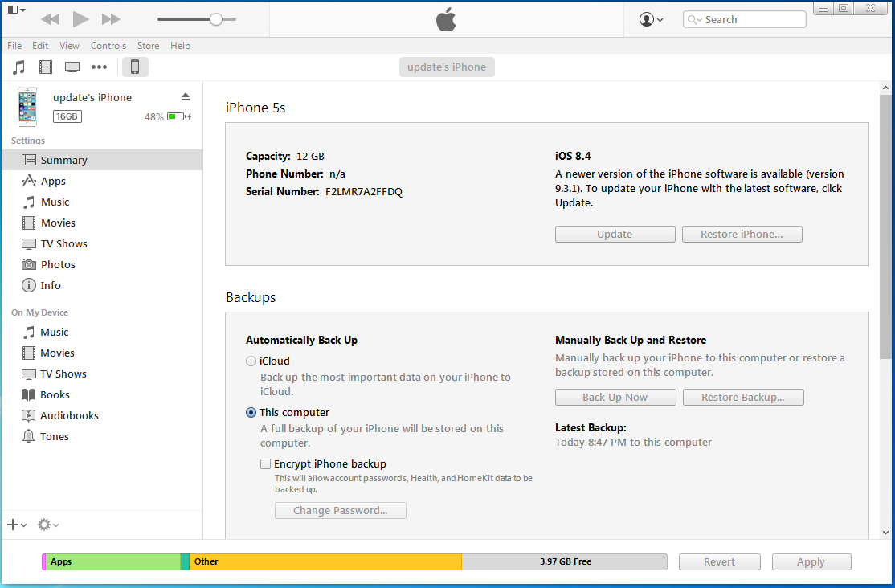Click the battery level indicator icon
This screenshot has width=895, height=588.
(x=177, y=116)
